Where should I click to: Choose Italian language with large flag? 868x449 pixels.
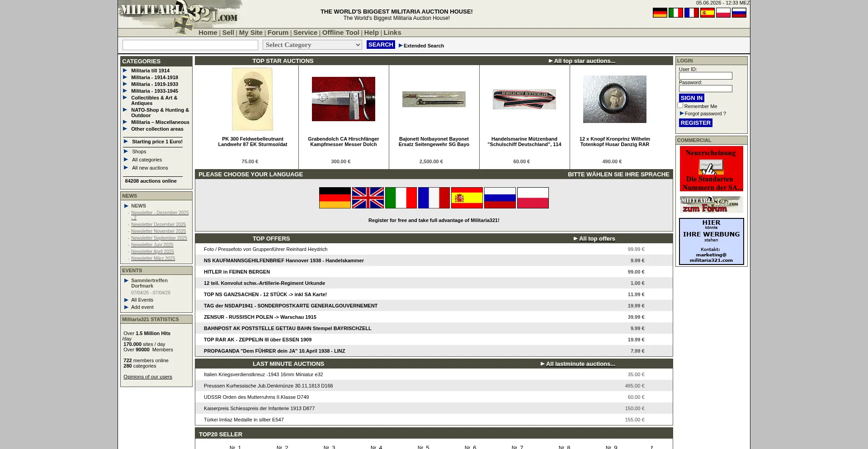401,198
